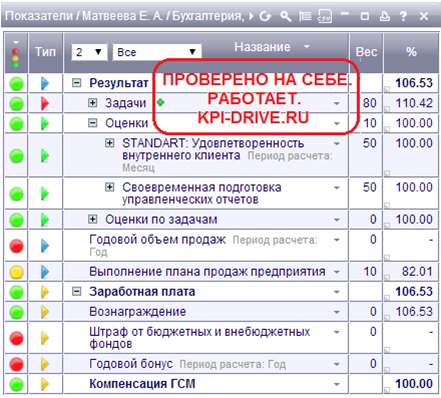The height and width of the screenshot is (398, 441).
Task: Open the Все filter dropdown
Action: point(157,52)
